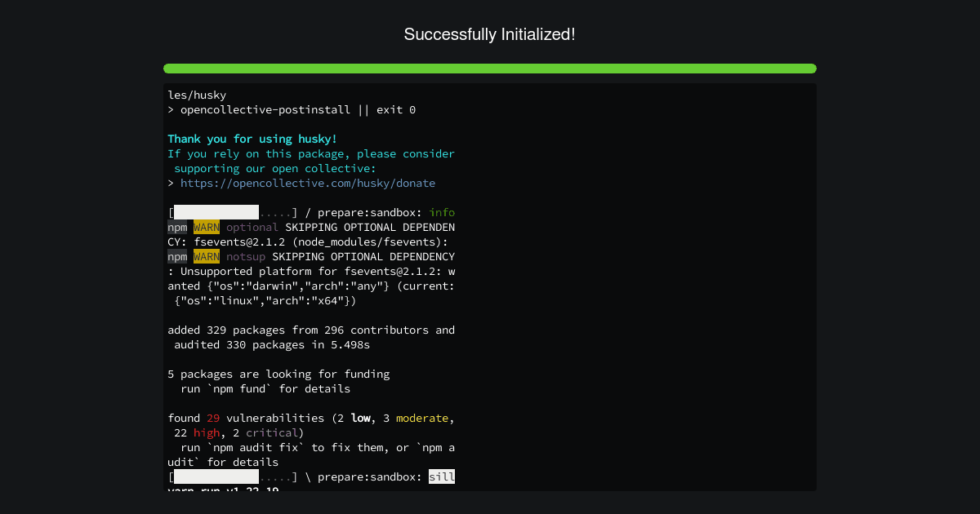Viewport: 980px width, 514px height.
Task: Click the yarn run v1.22.19 line
Action: click(225, 490)
